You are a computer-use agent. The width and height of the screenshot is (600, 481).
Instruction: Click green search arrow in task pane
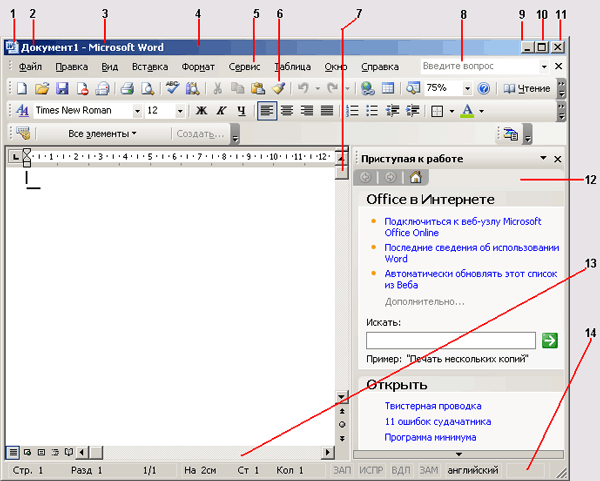click(x=550, y=340)
